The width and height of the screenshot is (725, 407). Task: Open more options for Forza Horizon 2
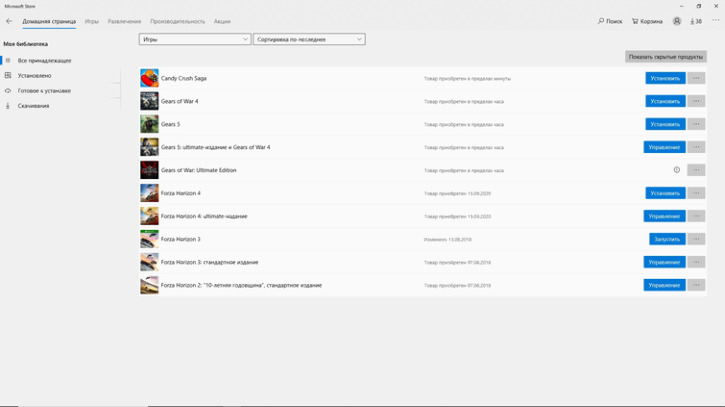(x=696, y=285)
